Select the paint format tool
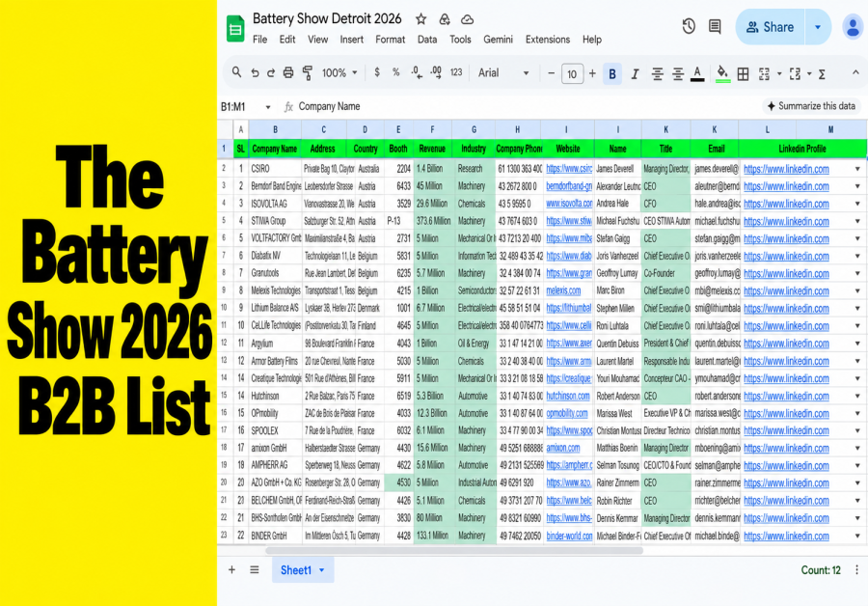This screenshot has height=606, width=868. click(308, 73)
